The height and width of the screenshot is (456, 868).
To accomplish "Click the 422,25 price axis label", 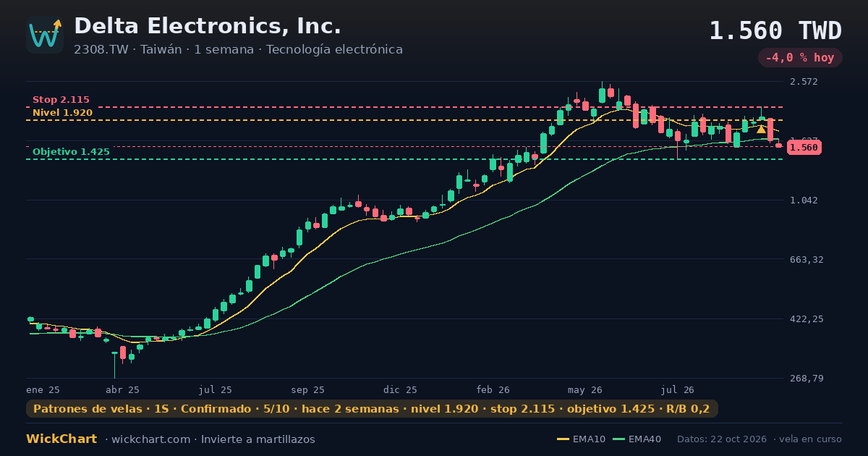I will [x=806, y=319].
